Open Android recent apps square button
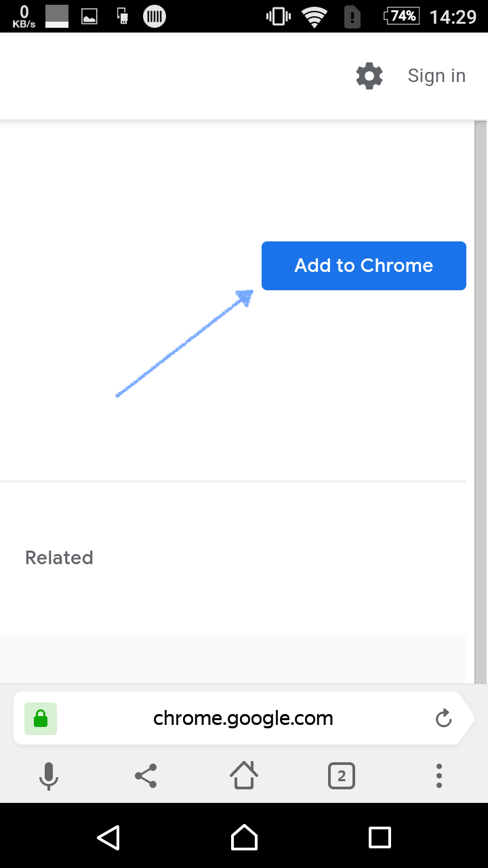This screenshot has width=488, height=868. [x=380, y=837]
